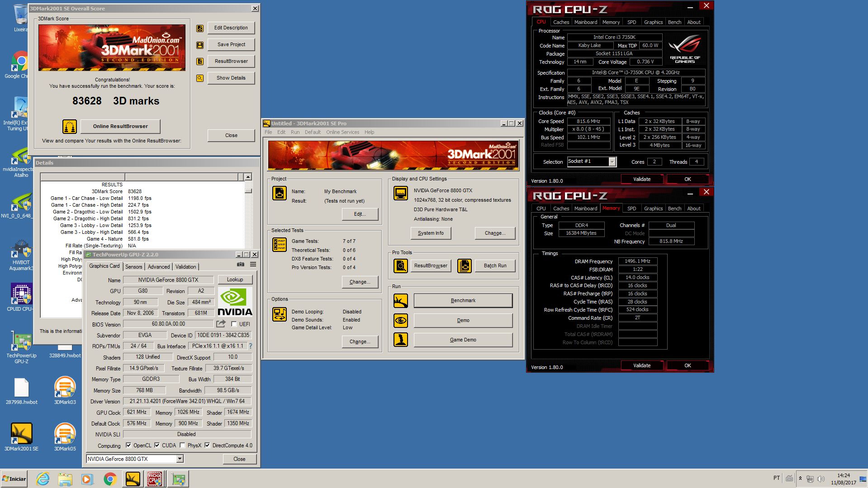Click the Project icon in 3DMark2001 Pro

(x=280, y=193)
